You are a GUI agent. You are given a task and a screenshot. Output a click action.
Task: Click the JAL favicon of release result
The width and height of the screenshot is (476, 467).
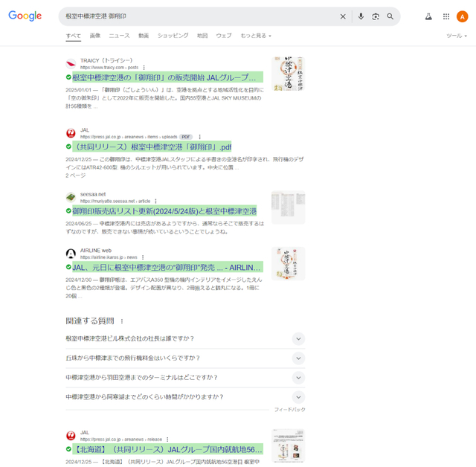point(71,436)
